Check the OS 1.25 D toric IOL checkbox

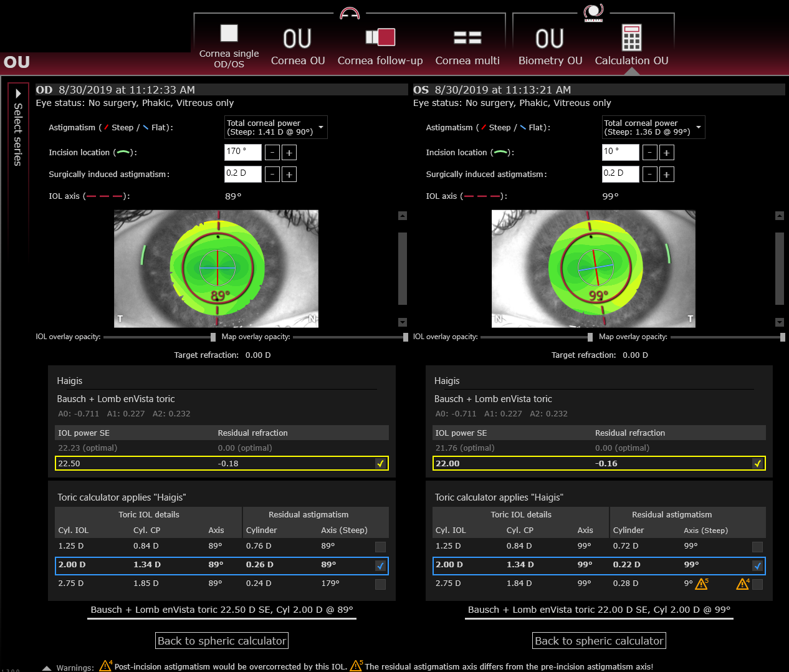tap(757, 547)
